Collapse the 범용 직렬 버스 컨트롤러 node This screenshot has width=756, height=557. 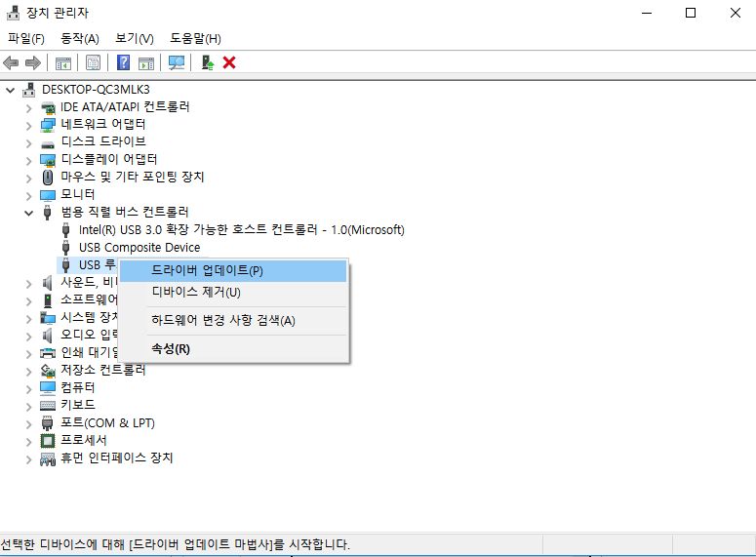click(29, 213)
